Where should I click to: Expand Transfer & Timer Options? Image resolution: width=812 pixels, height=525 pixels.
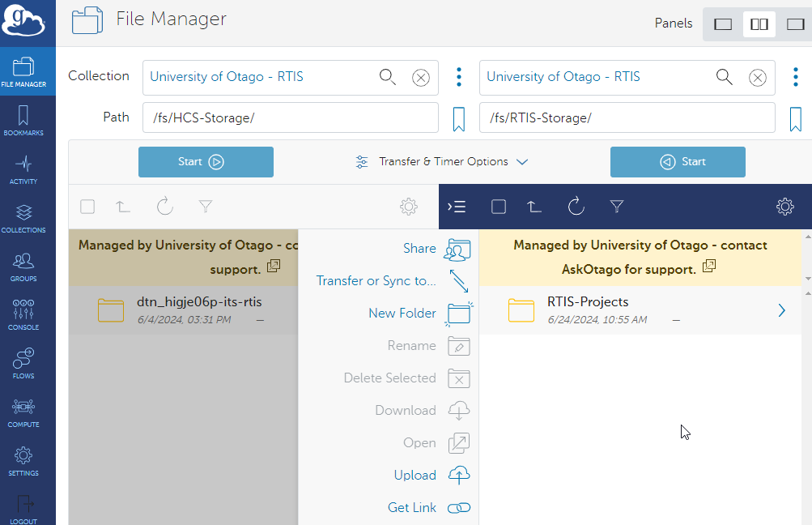click(x=442, y=162)
